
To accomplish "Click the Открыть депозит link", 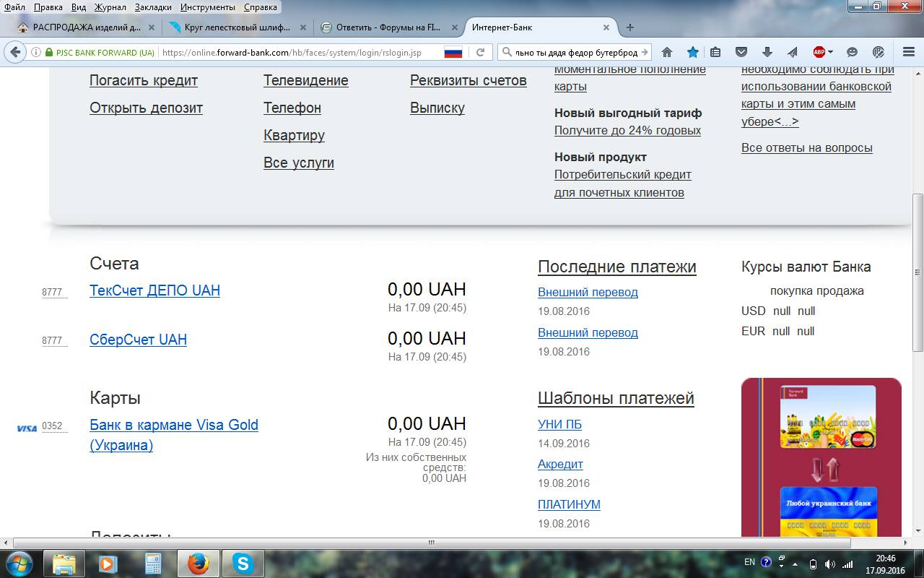I will click(146, 108).
